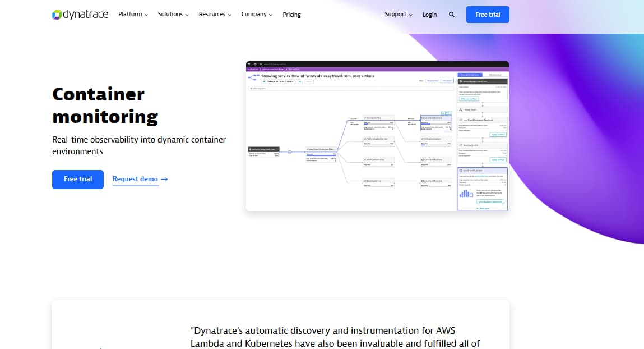Viewport: 644px width, 349px height.
Task: Open the search magnifier icon
Action: tap(451, 15)
